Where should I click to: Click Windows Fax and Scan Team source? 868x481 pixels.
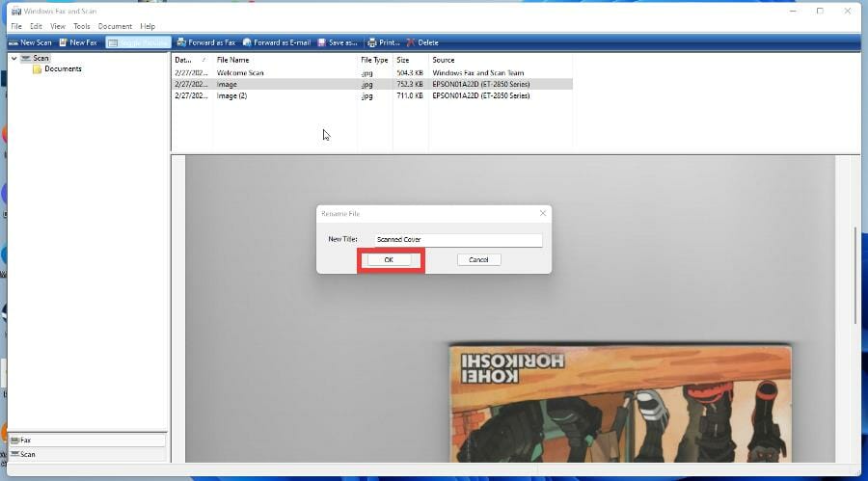tap(477, 73)
